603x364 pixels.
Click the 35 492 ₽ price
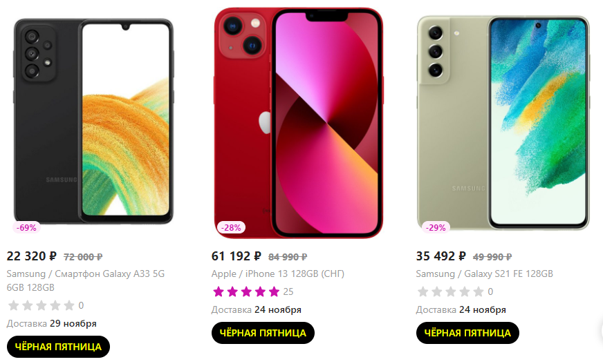pyautogui.click(x=440, y=256)
